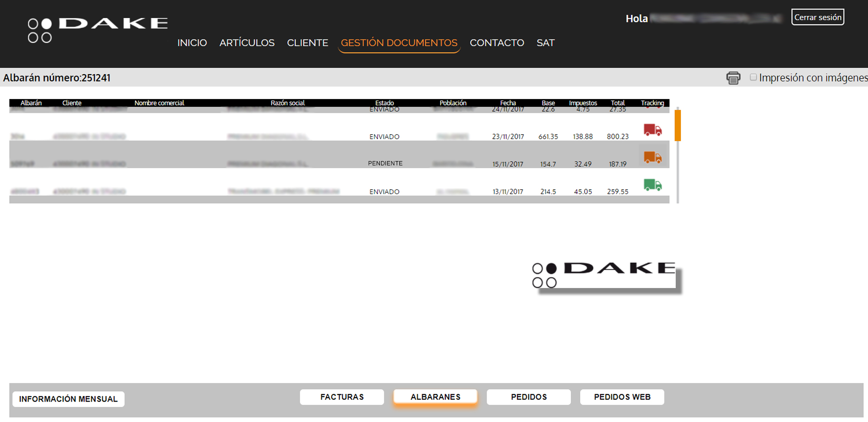Screen dimensions: 868x422
Task: Click the Cliente column header
Action: point(72,103)
